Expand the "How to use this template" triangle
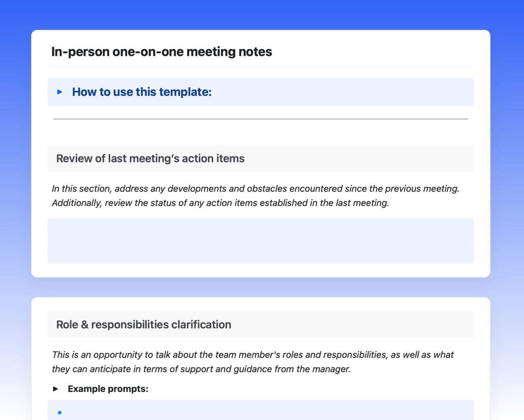The image size is (524, 420). coord(60,92)
